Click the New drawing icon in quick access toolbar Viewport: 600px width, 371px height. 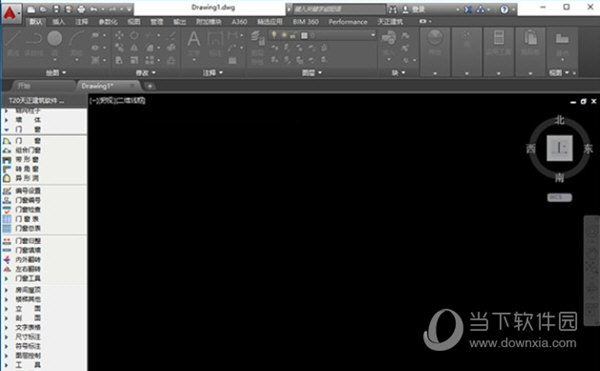pyautogui.click(x=31, y=9)
